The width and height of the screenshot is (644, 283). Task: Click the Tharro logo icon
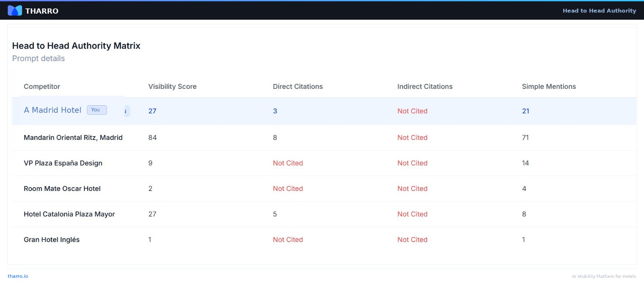point(15,10)
